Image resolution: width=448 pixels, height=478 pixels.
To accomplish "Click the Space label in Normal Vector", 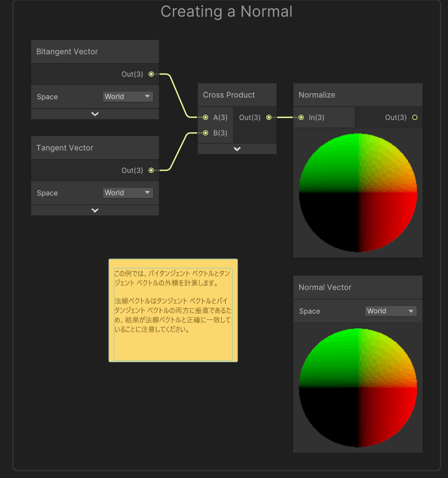I will 310,311.
